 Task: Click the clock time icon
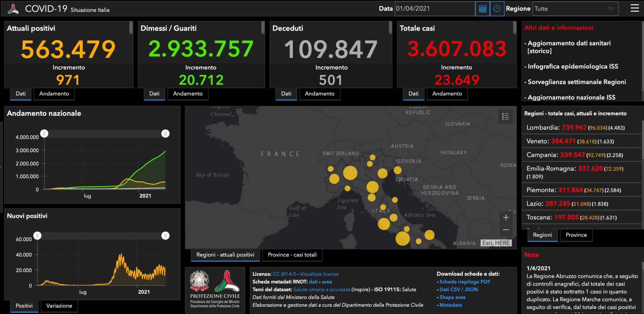[x=497, y=9]
